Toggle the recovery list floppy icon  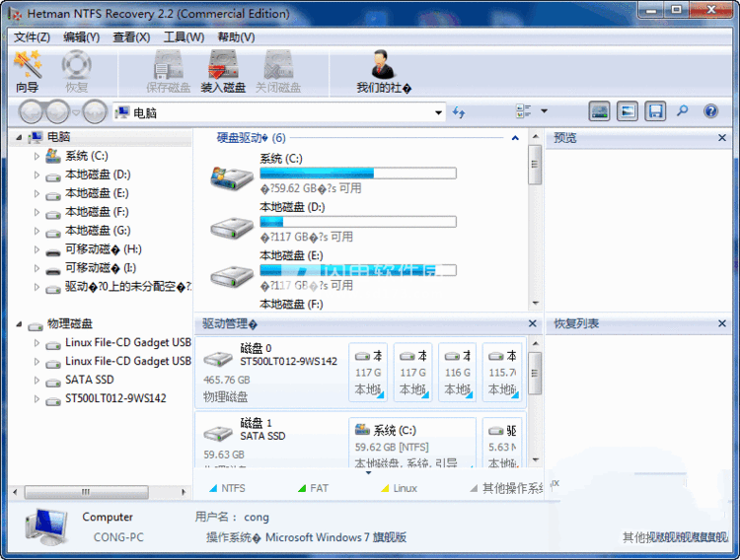[x=655, y=111]
